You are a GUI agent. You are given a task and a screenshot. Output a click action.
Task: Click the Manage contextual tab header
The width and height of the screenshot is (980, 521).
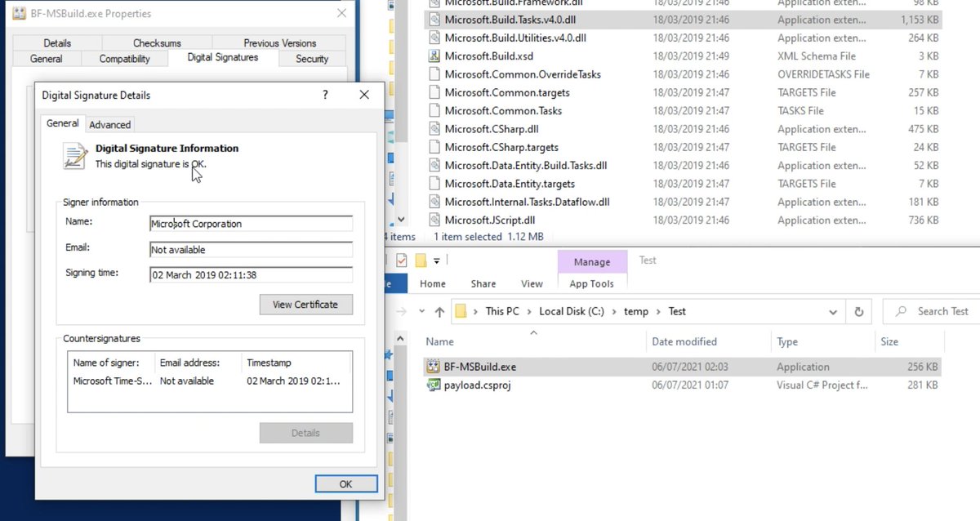[592, 261]
